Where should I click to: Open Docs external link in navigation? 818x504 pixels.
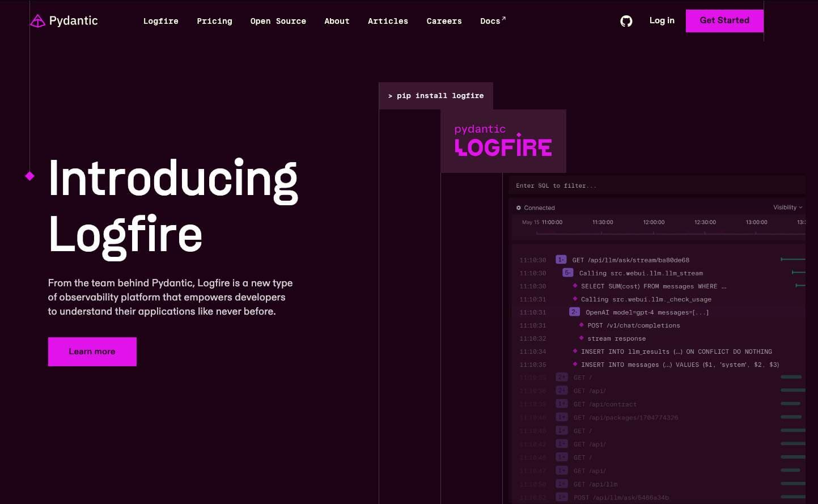(492, 21)
